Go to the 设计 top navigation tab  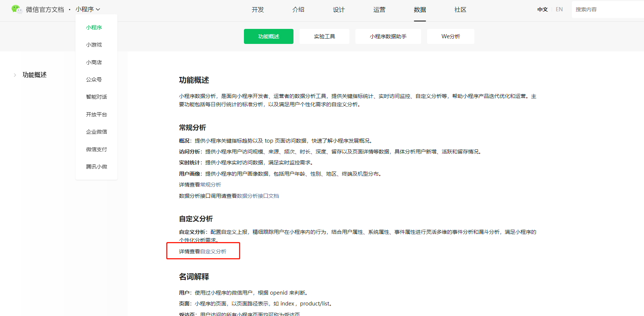[339, 10]
